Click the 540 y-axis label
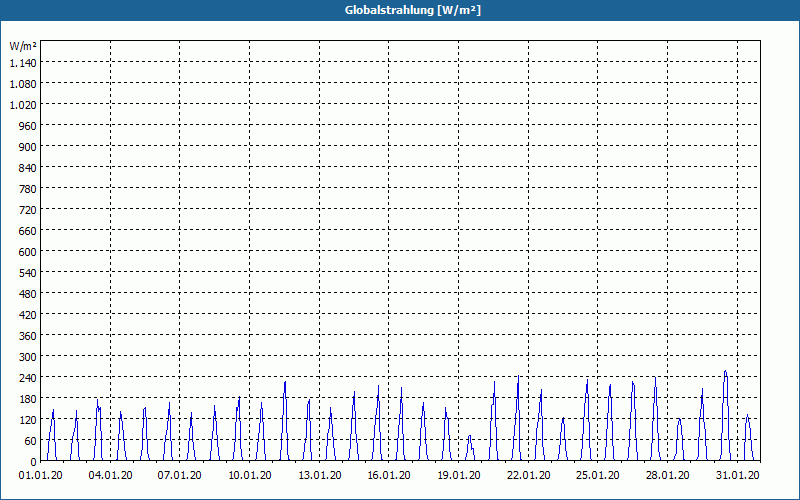 (28, 273)
